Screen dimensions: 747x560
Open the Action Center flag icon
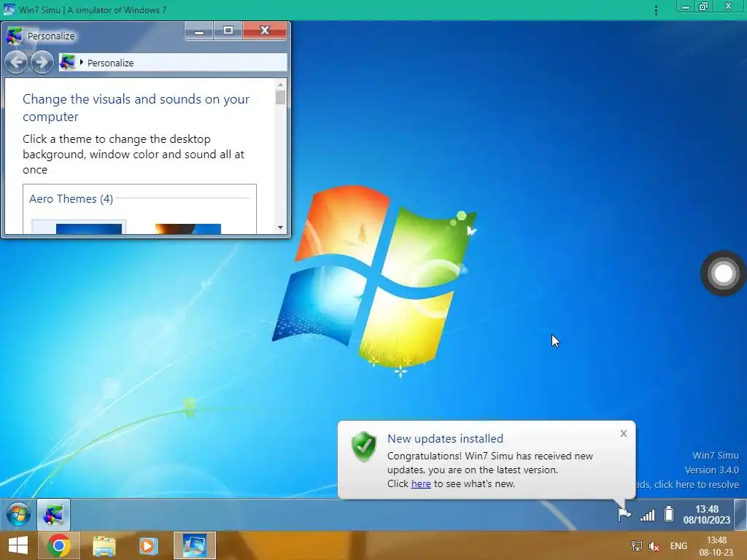click(624, 514)
